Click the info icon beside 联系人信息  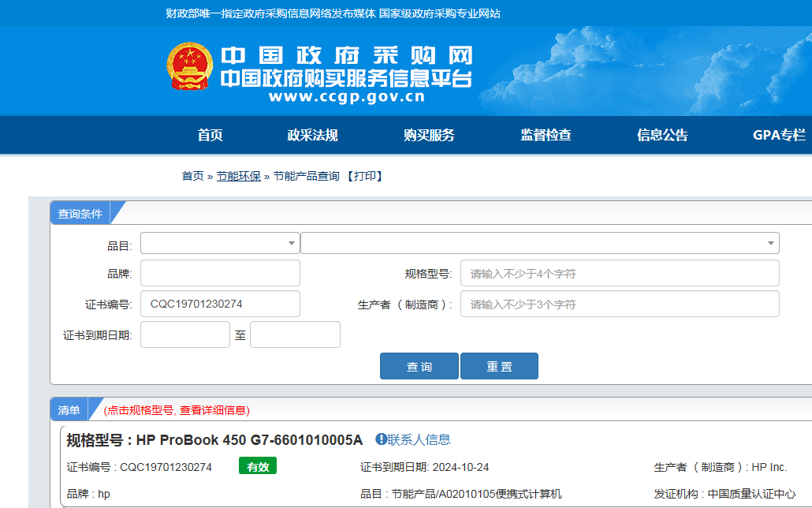(381, 439)
